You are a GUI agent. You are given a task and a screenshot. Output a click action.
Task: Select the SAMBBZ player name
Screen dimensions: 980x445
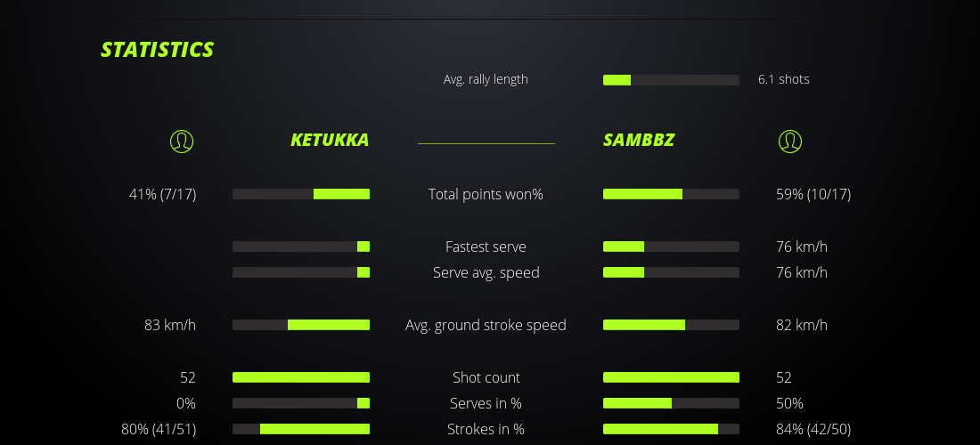click(x=639, y=140)
